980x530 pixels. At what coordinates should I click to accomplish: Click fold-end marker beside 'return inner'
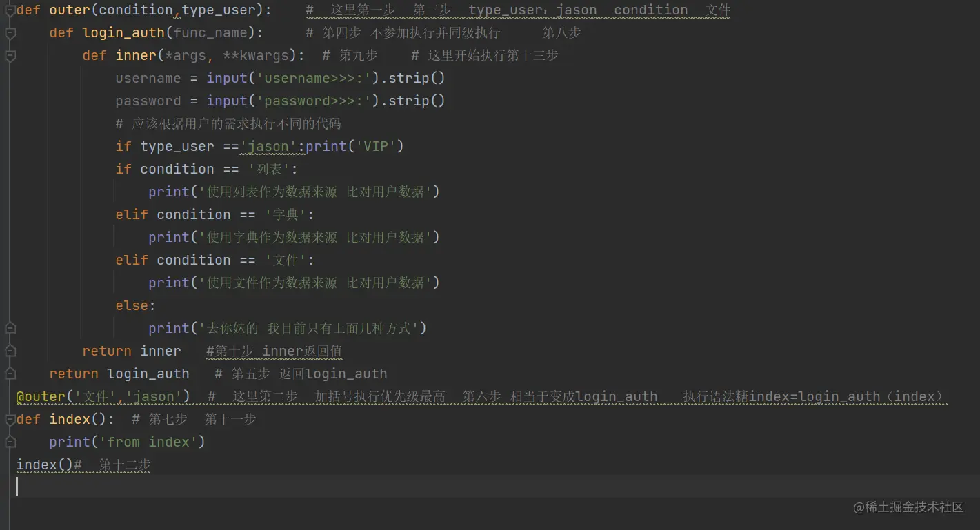10,351
